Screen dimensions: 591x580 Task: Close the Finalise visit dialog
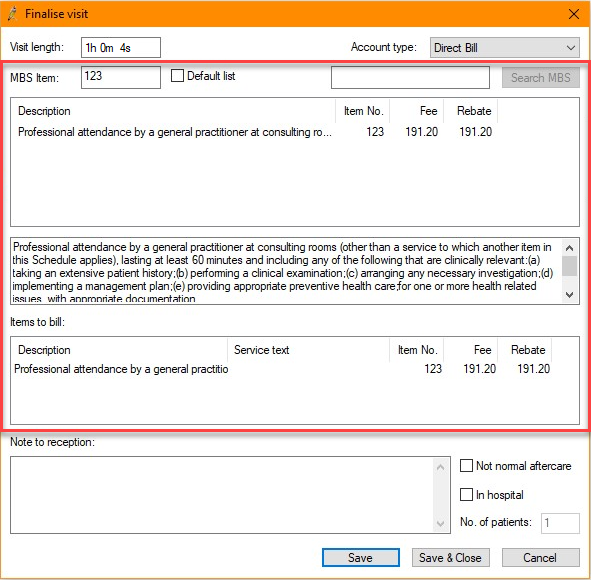(x=574, y=14)
